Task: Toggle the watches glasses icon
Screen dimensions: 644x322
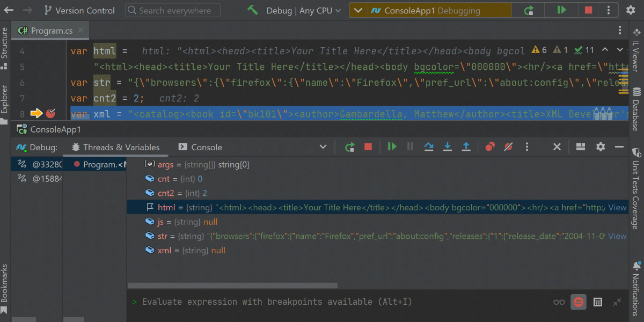Action: [x=559, y=302]
